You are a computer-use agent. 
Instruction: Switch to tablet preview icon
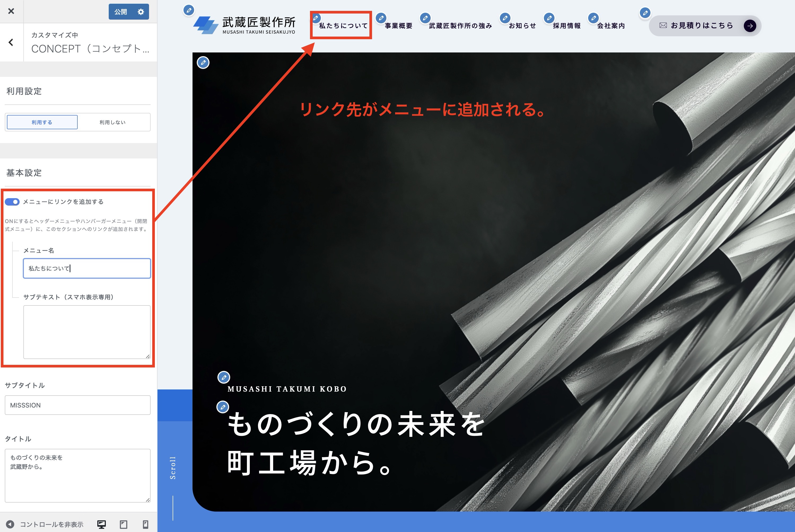(124, 525)
